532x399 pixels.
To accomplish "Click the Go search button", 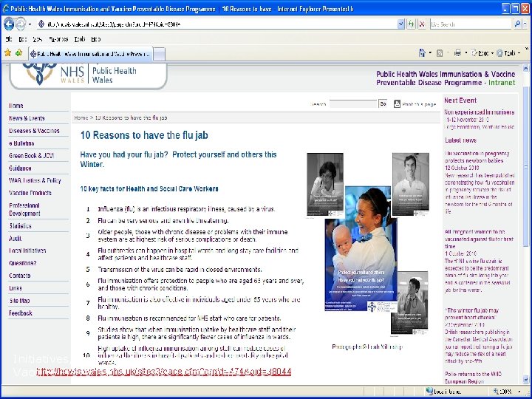I will [383, 104].
